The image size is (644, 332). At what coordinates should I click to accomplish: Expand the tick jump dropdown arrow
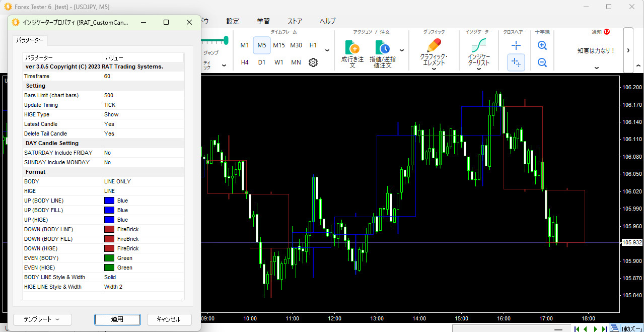click(x=224, y=65)
